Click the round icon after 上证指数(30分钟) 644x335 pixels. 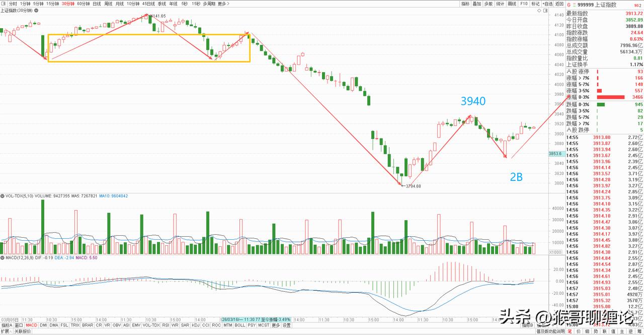pyautogui.click(x=36, y=10)
